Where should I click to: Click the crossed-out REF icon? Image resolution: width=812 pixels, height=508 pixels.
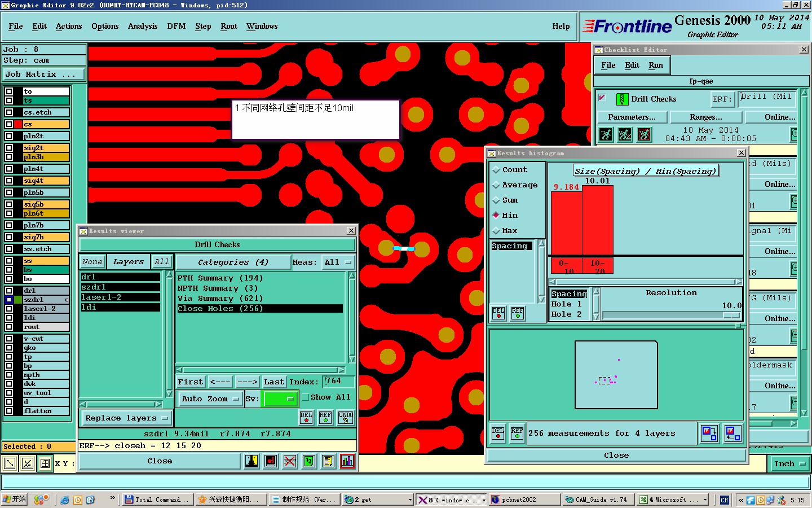(290, 461)
